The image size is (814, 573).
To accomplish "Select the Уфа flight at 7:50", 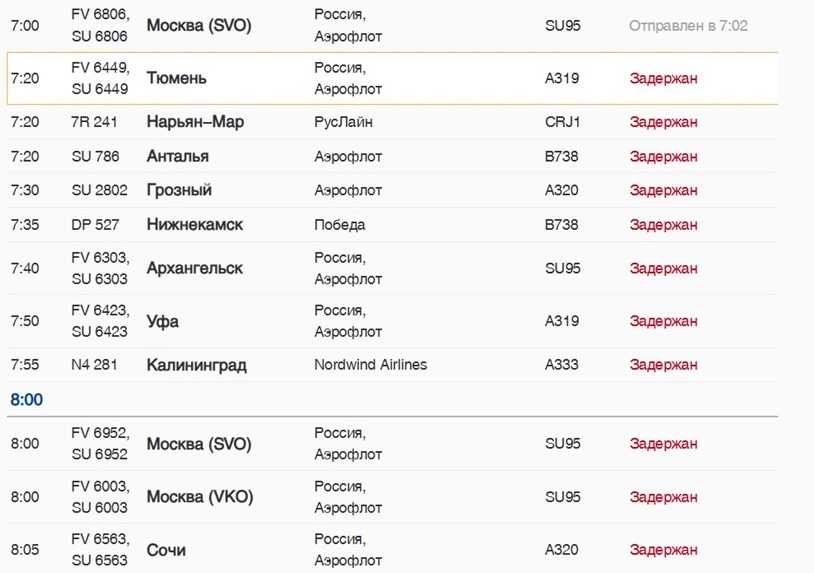I will point(392,321).
